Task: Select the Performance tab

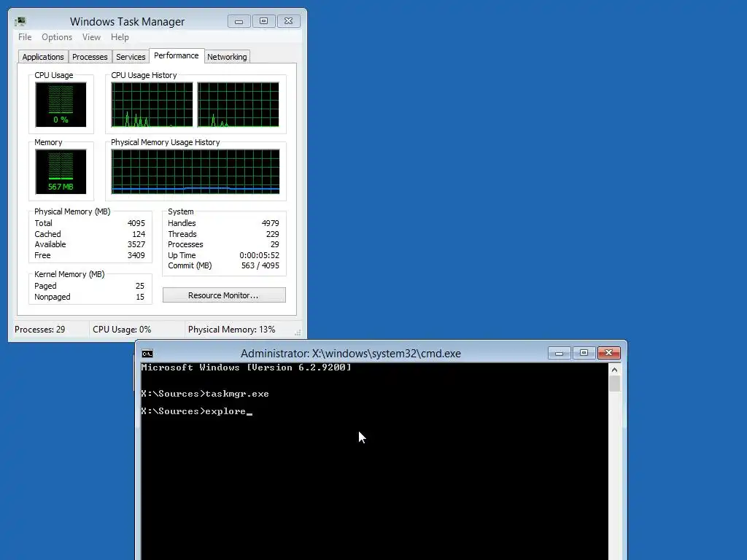Action: 177,55
